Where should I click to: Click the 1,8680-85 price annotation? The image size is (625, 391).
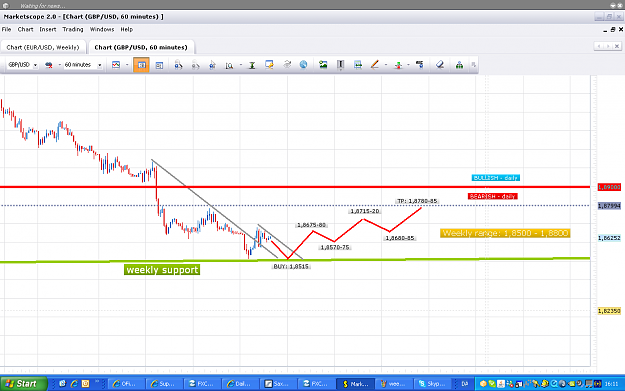point(400,238)
